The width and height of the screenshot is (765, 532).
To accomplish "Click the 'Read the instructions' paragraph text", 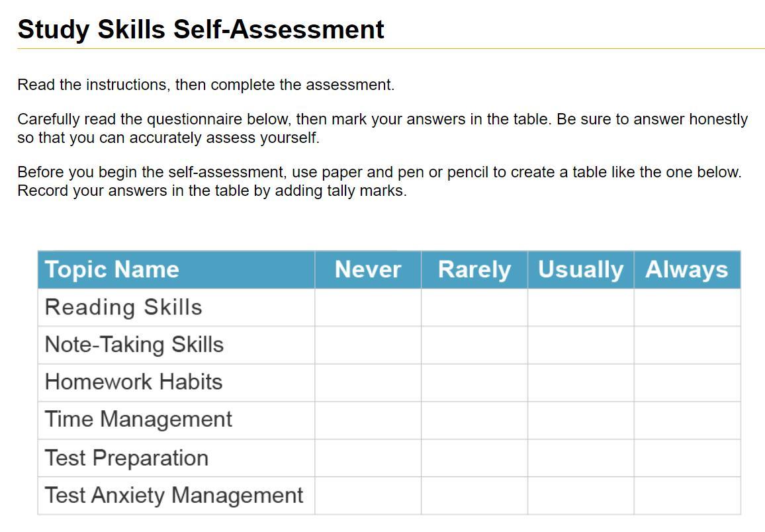I will click(x=205, y=85).
